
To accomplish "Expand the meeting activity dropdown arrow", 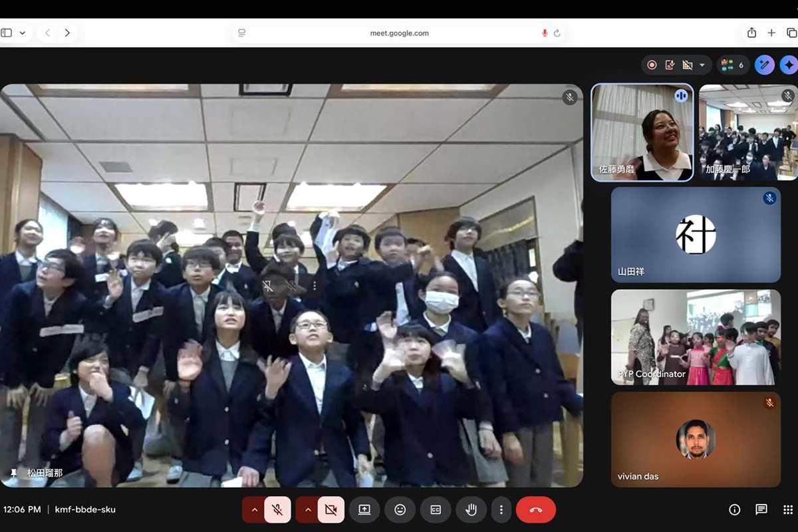I will tap(702, 65).
